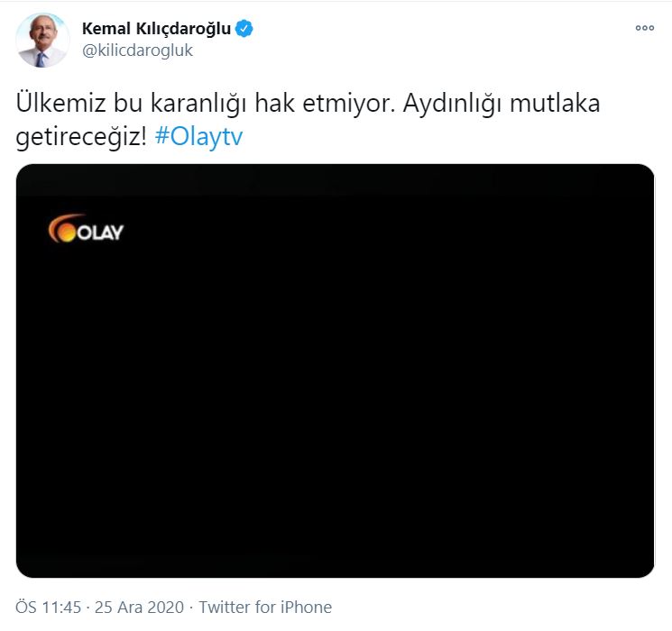Image resolution: width=672 pixels, height=631 pixels.
Task: Click the word Twitter in the footer
Action: click(225, 608)
